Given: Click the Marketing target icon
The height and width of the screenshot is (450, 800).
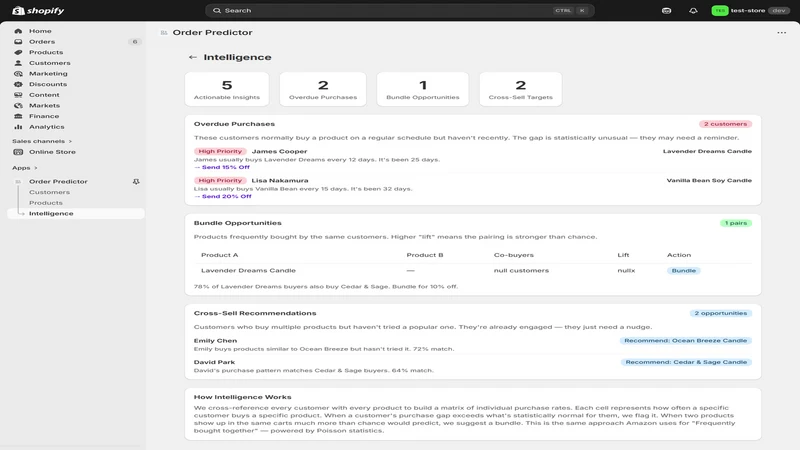Looking at the screenshot, I should coord(18,73).
